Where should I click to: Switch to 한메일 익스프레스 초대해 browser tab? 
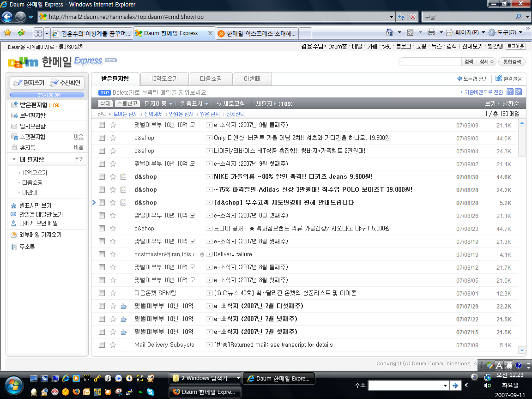(258, 34)
